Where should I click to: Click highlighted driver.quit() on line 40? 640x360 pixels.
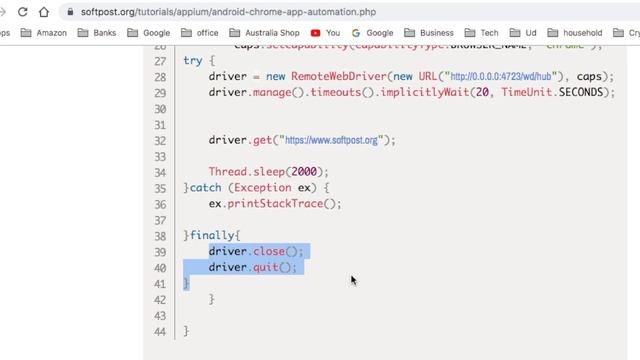(x=253, y=267)
